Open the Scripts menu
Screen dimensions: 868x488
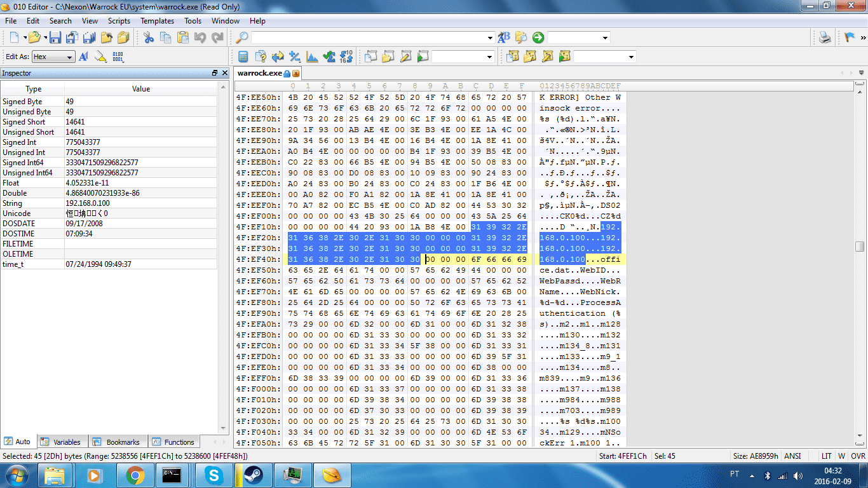[119, 21]
